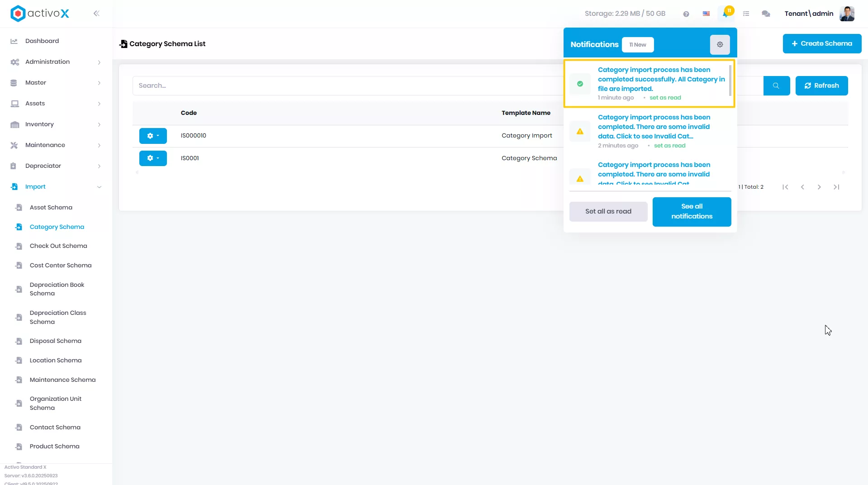Open Disposal Schema menu item
Viewport: 868px width, 485px height.
pyautogui.click(x=56, y=341)
